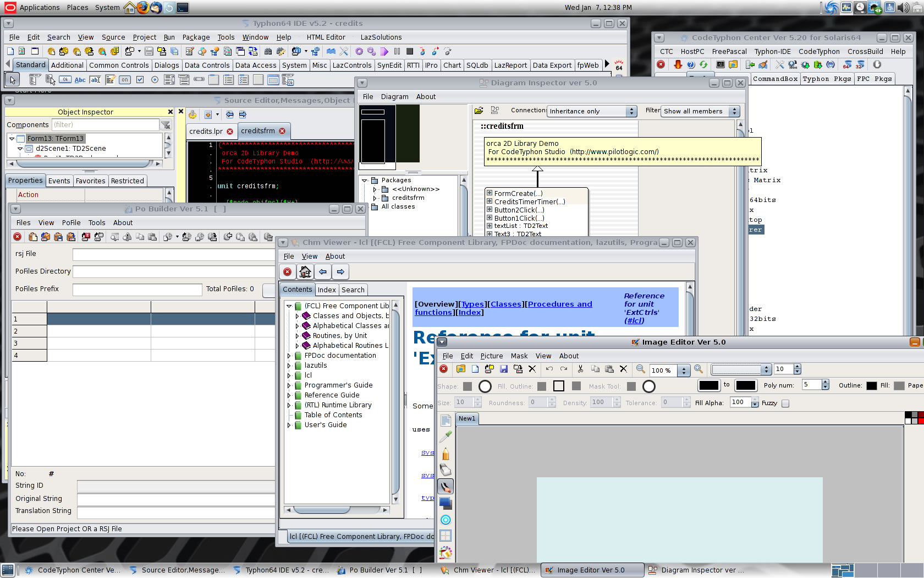
Task: Open the Events tab in Object Inspector
Action: [59, 181]
